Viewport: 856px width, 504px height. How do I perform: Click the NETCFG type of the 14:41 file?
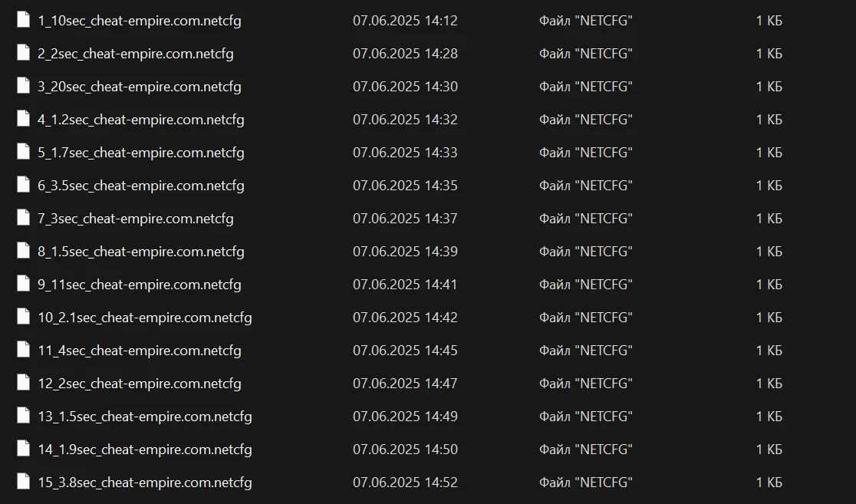click(585, 285)
